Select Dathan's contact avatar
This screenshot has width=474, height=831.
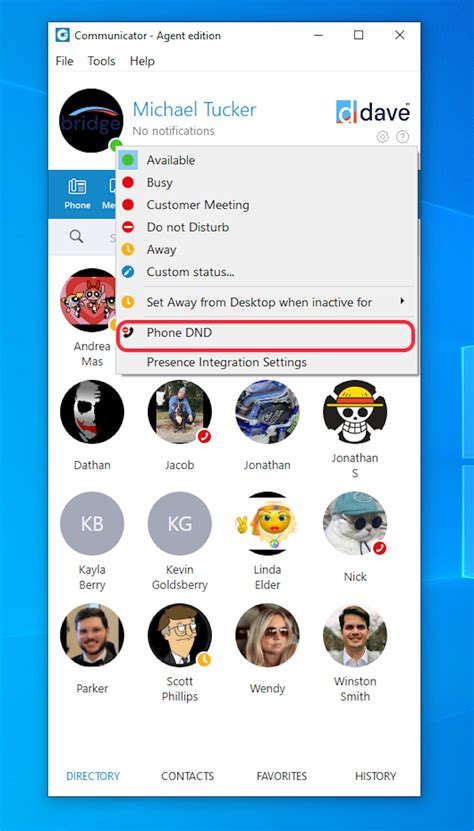click(x=92, y=412)
